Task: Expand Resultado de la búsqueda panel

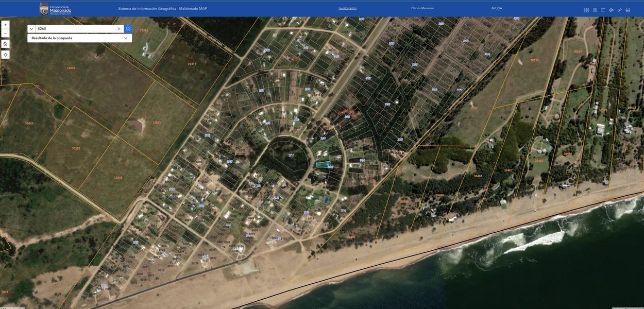Action: 79,38
